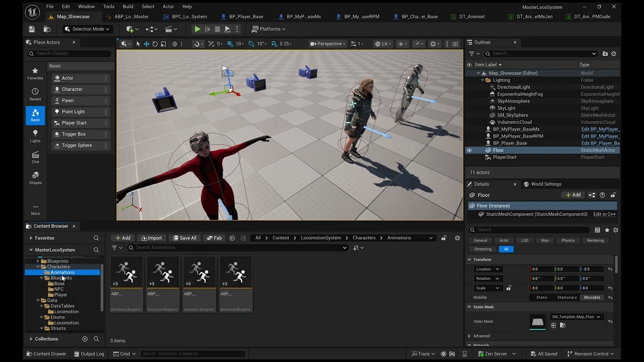Add a new collection with the plus icon
Viewport: 644px width, 362px height.
click(85, 339)
